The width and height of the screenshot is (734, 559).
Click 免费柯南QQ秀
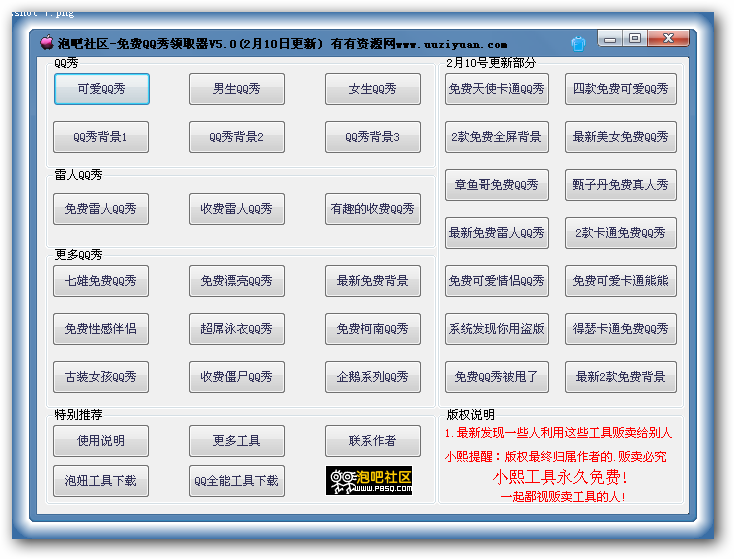click(373, 329)
